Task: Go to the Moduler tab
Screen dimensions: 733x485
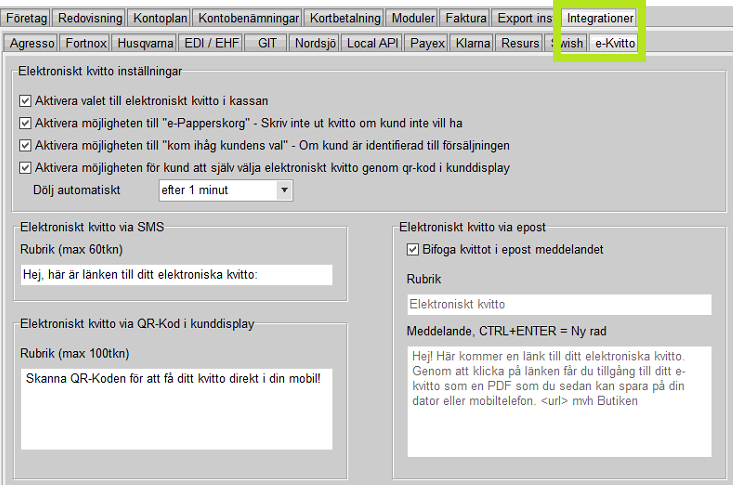Action: (413, 18)
